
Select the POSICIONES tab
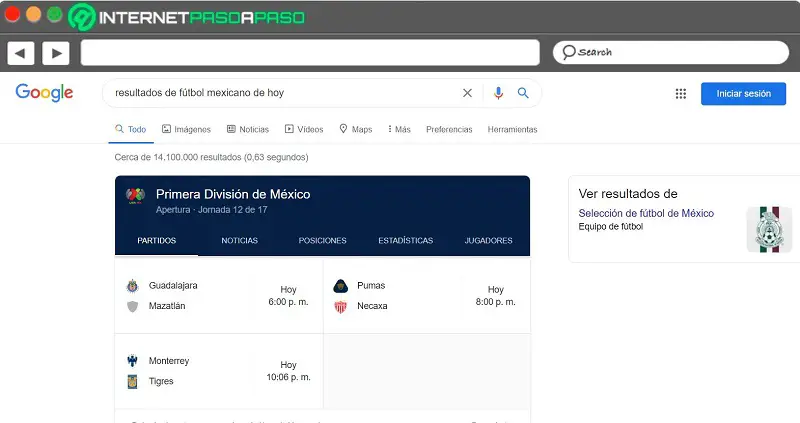click(x=322, y=241)
